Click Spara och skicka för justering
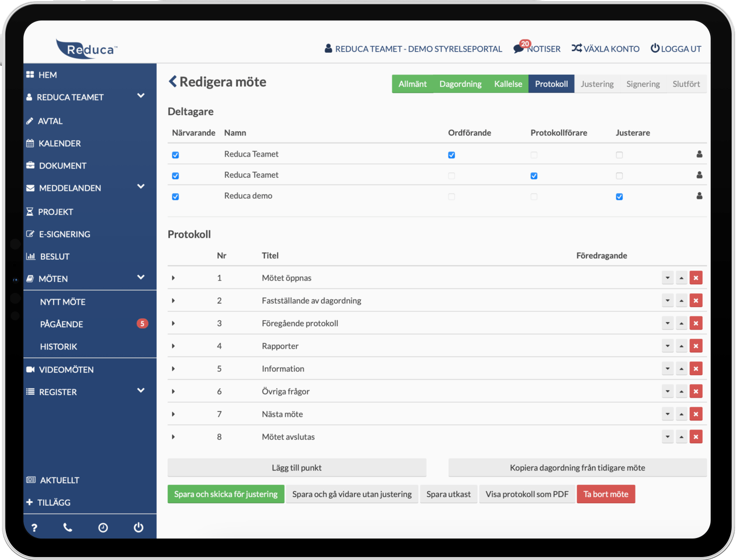Image resolution: width=737 pixels, height=560 pixels. coord(225,494)
